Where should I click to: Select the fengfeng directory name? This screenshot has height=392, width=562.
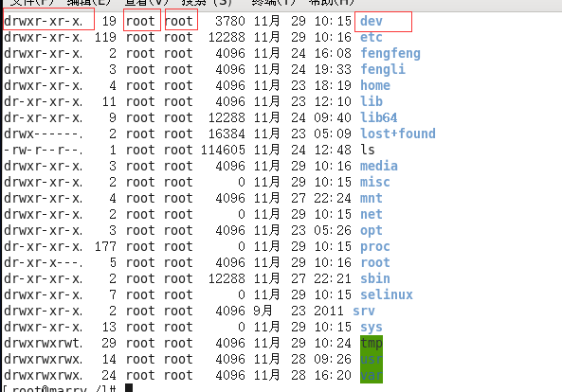(x=390, y=53)
